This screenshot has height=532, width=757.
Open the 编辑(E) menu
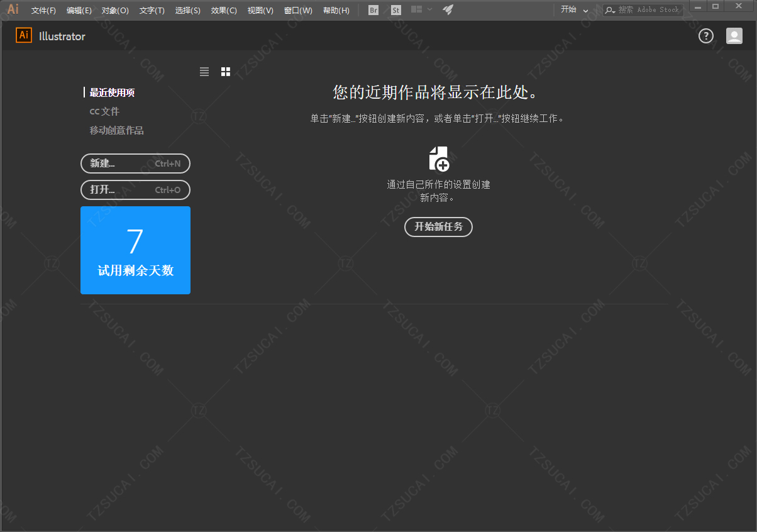(x=79, y=10)
